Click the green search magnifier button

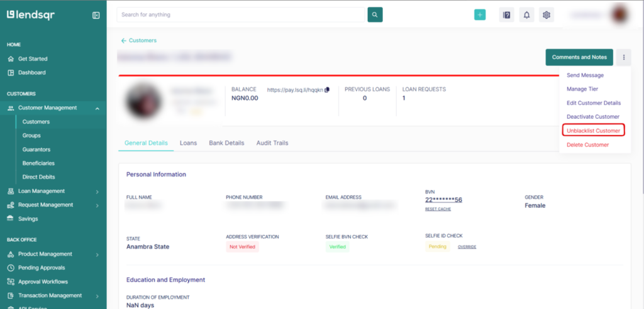pos(375,15)
